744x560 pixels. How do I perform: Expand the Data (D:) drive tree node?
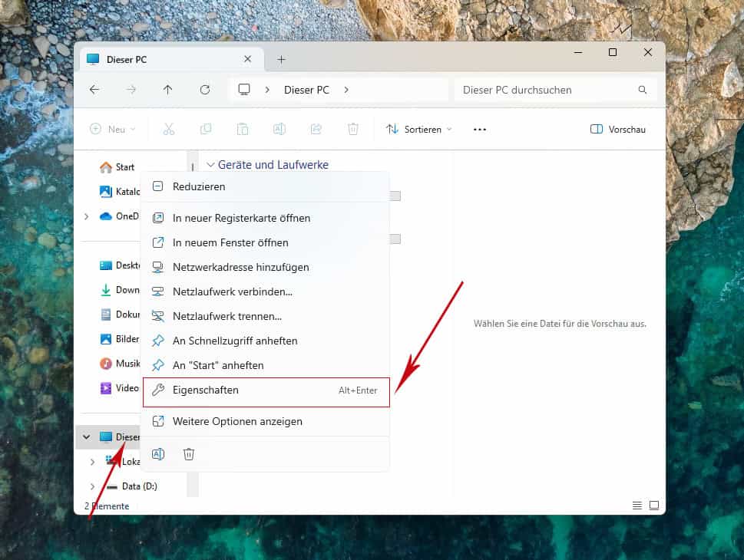click(x=92, y=486)
